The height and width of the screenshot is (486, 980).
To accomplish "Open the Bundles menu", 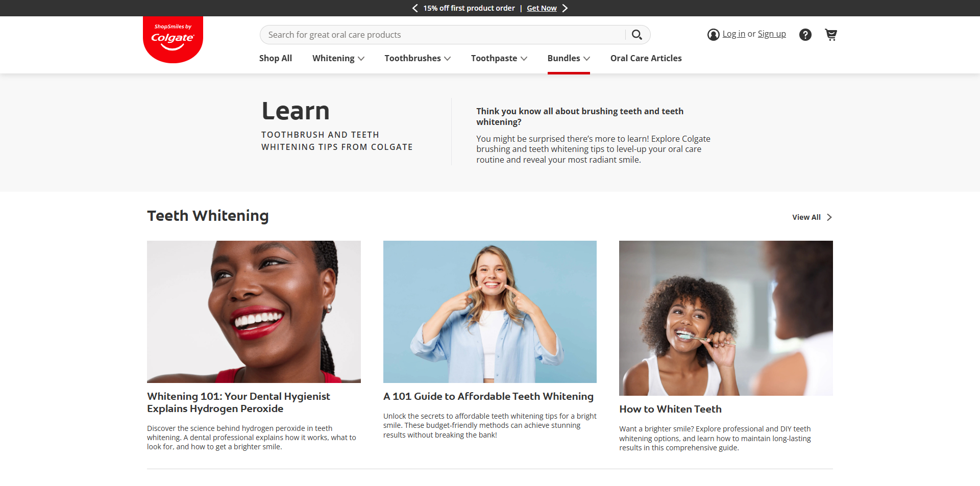I will tap(568, 58).
